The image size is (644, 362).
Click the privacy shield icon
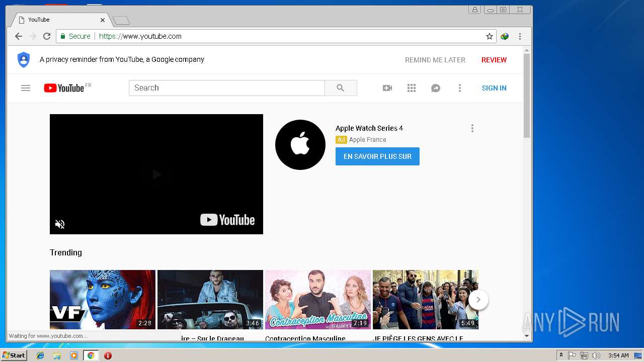(x=24, y=59)
